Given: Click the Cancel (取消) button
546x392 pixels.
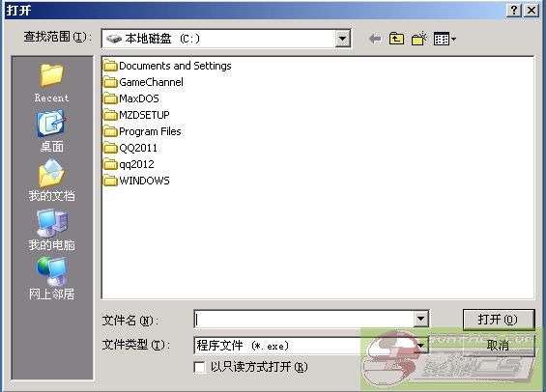Looking at the screenshot, I should (x=499, y=345).
